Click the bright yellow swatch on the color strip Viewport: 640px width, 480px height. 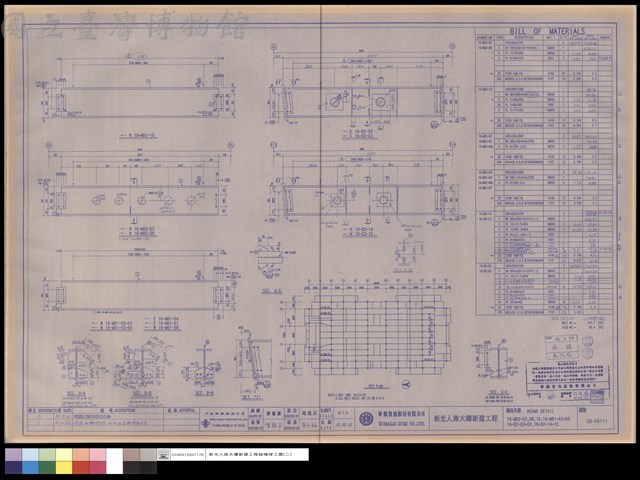click(64, 468)
